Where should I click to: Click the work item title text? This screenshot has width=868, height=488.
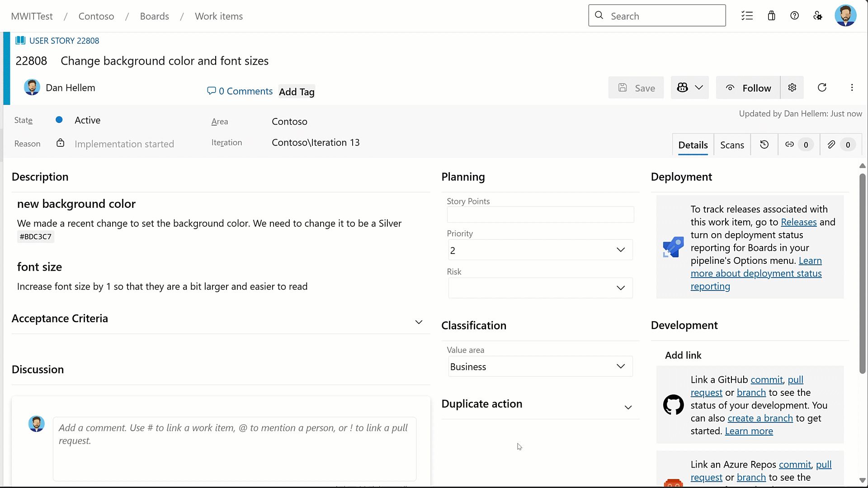click(165, 61)
